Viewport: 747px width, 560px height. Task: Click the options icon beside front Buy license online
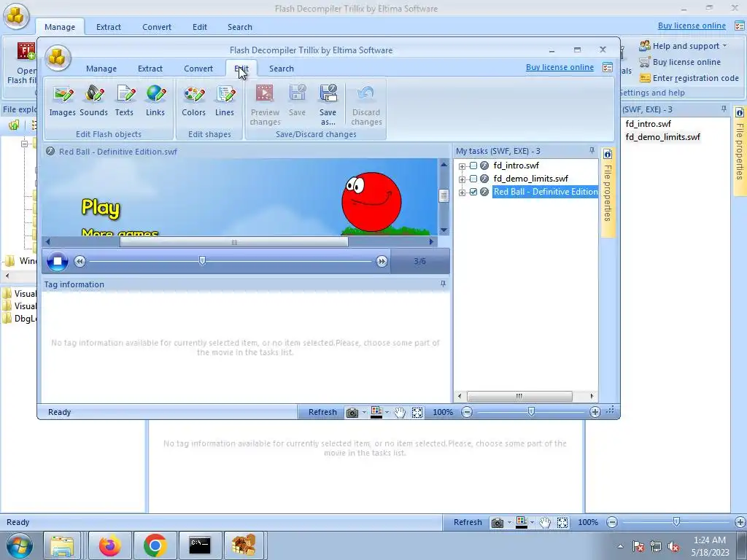[x=608, y=67]
